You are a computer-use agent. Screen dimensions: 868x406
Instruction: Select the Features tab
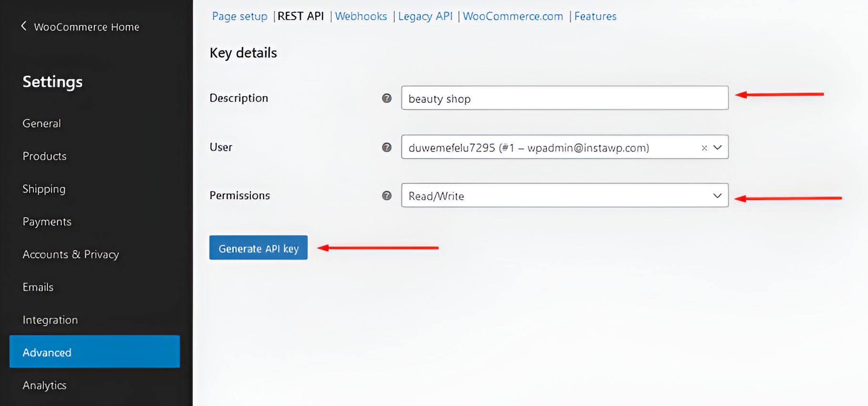point(595,16)
